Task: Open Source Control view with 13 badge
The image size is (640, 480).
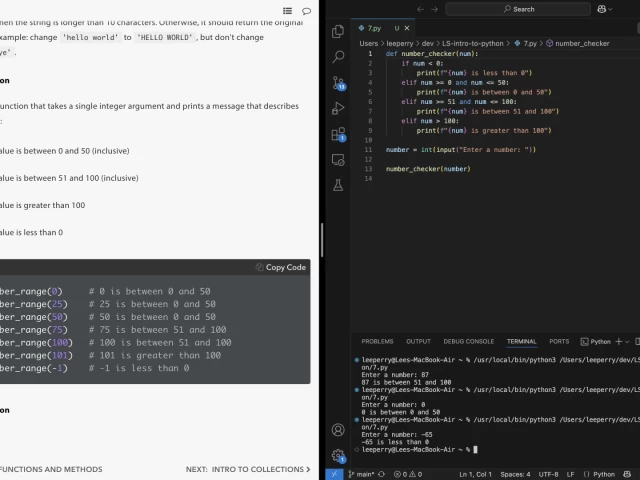Action: coord(339,83)
